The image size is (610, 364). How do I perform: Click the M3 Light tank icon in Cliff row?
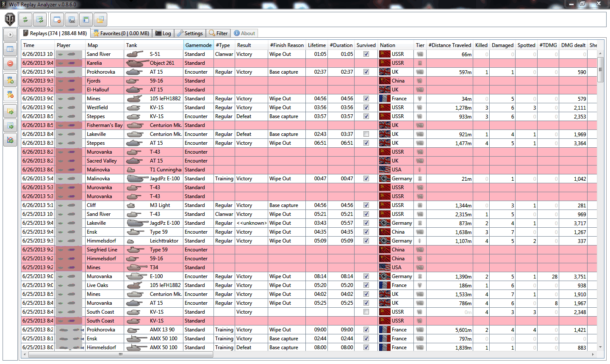coord(131,205)
